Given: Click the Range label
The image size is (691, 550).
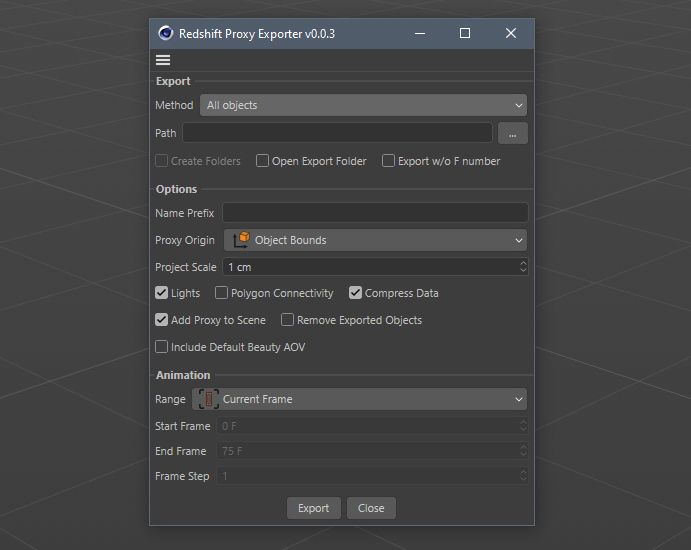Looking at the screenshot, I should [170, 399].
